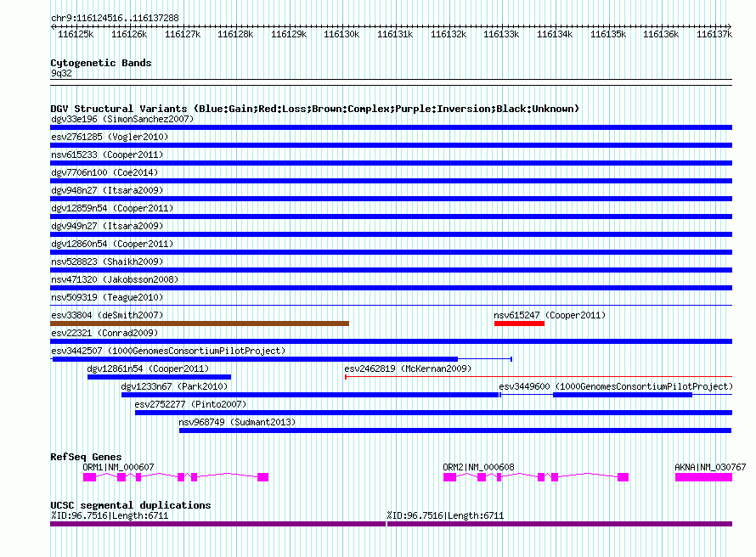Click the 116128k ruler tick label
The image size is (756, 557).
coord(235,34)
